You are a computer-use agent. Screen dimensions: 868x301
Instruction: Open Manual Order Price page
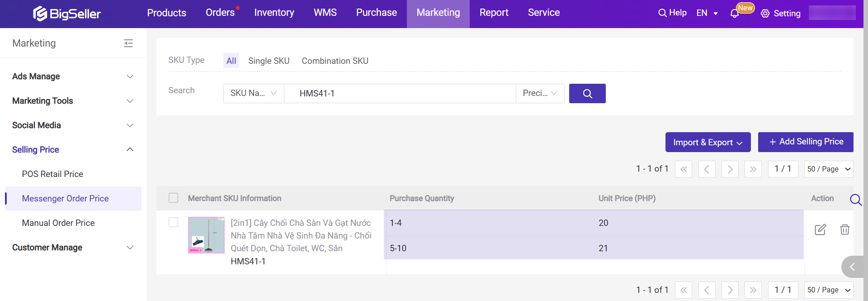pyautogui.click(x=58, y=223)
